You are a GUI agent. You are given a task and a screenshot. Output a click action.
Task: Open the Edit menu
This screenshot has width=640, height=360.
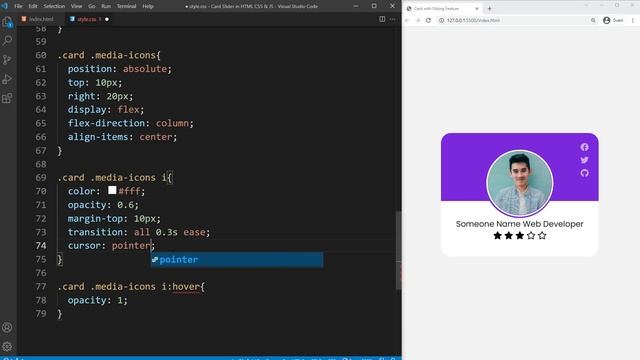point(33,6)
